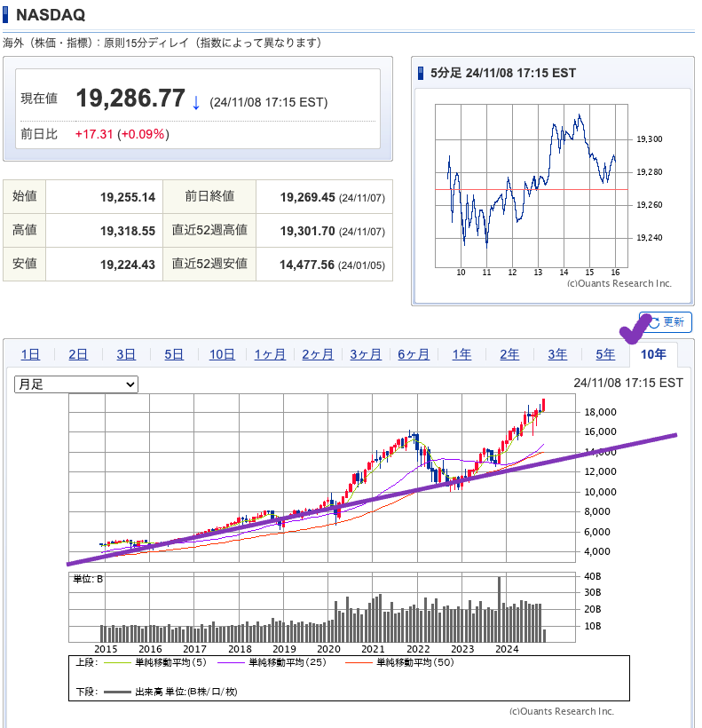Select the 2日 chart period tab
702x728 pixels.
78,355
